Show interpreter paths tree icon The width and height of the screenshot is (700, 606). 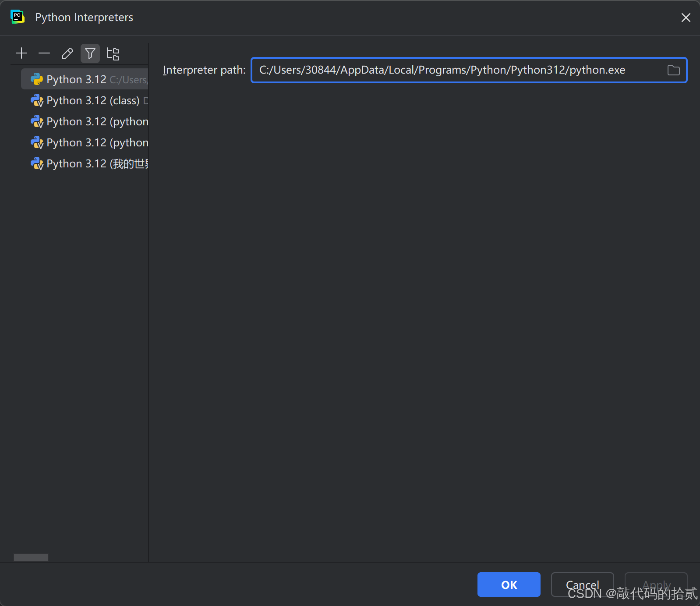click(113, 53)
